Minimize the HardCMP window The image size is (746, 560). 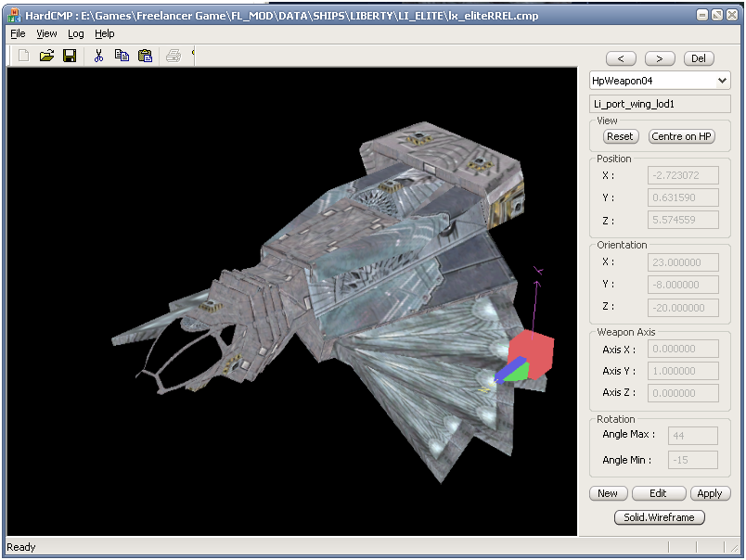pos(702,15)
